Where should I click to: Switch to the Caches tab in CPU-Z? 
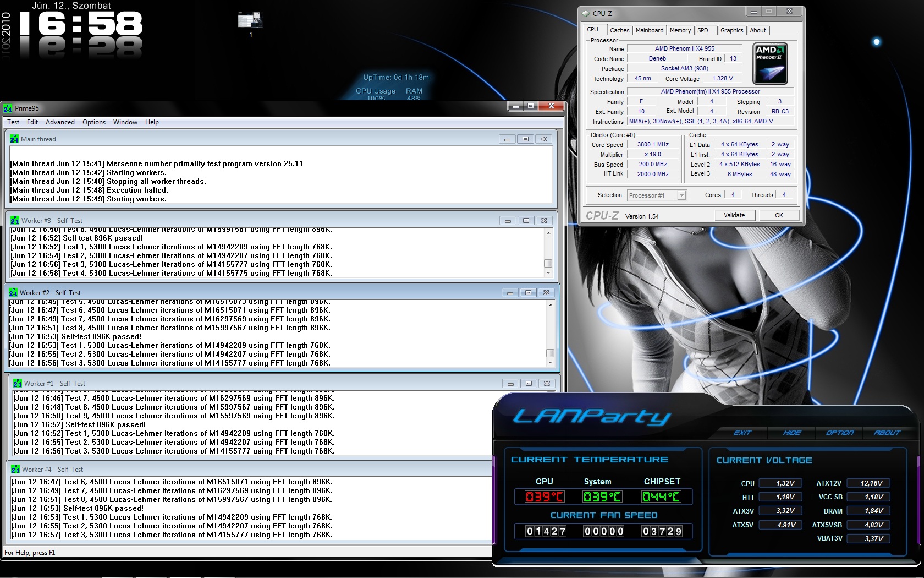pyautogui.click(x=619, y=30)
